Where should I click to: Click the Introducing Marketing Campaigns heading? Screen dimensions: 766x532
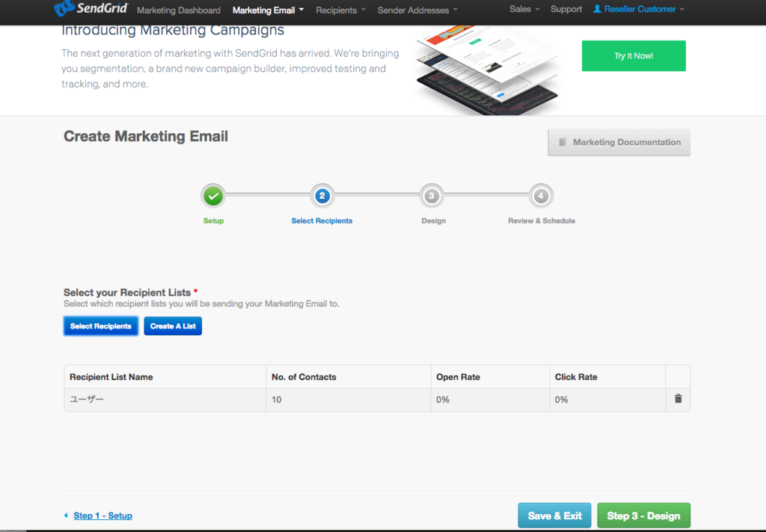tap(173, 30)
